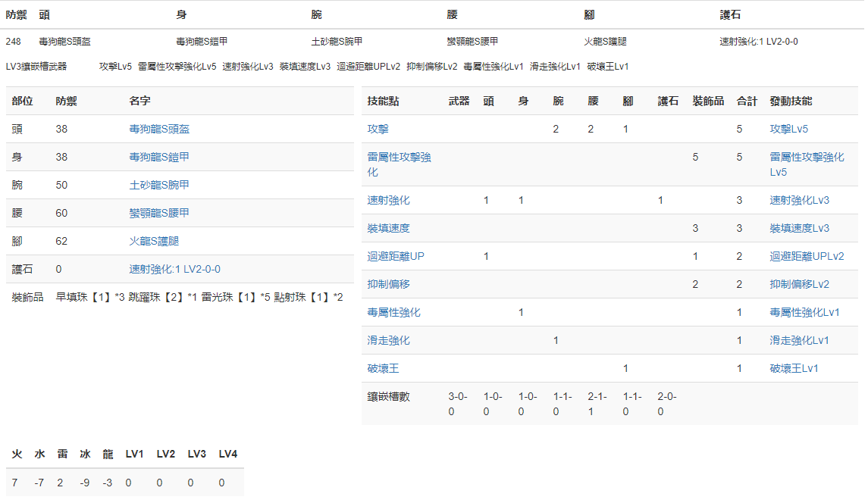The height and width of the screenshot is (503, 868).
Task: Click the 毒屬性強化 link in the 技能點 column
Action: 393,313
